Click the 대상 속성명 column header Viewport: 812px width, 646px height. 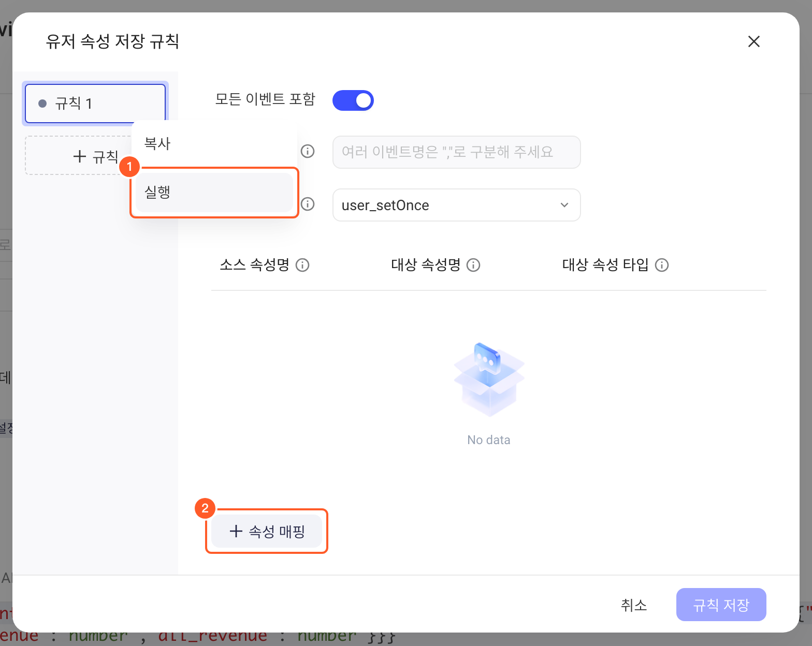point(426,265)
